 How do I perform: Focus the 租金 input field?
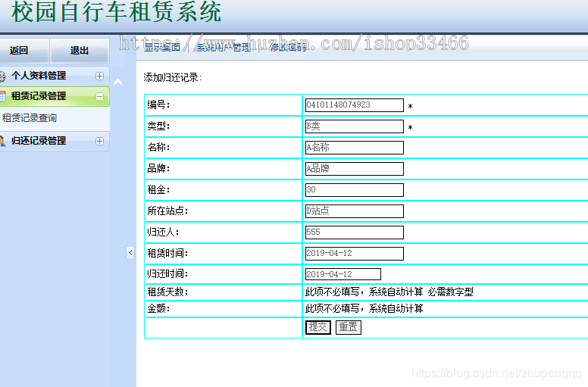[355, 190]
